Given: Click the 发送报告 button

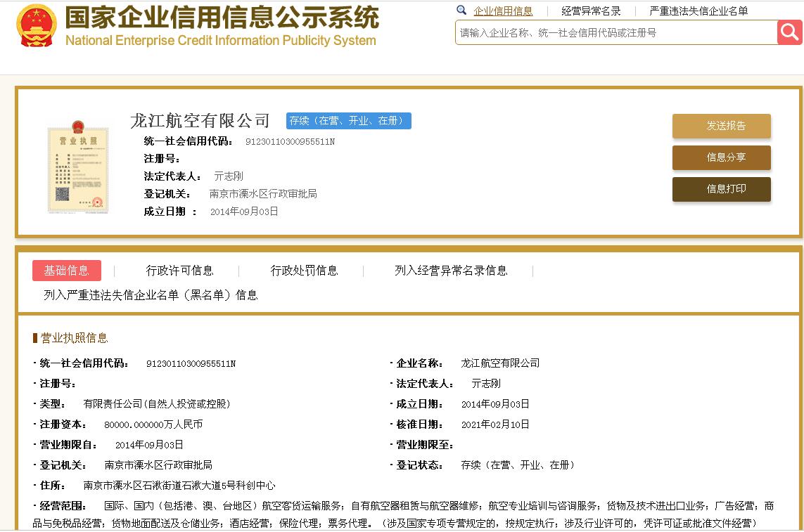Looking at the screenshot, I should (722, 126).
